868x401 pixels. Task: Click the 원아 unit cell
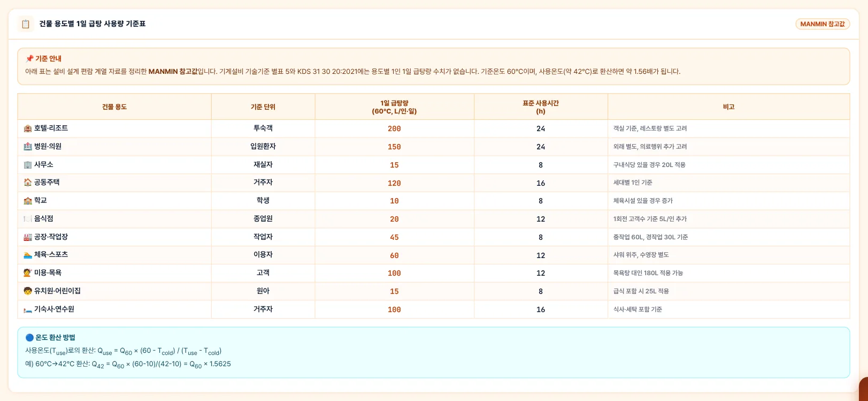pos(263,291)
